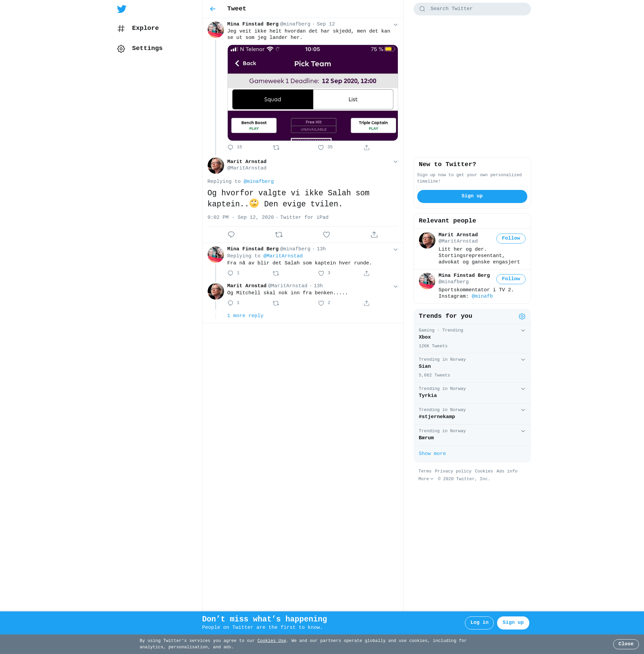Open the reply thread with 15 comments
This screenshot has height=654, width=644.
[x=230, y=147]
